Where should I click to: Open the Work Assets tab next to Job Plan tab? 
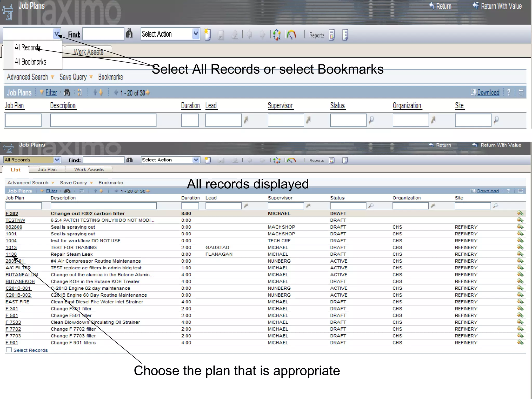89,169
